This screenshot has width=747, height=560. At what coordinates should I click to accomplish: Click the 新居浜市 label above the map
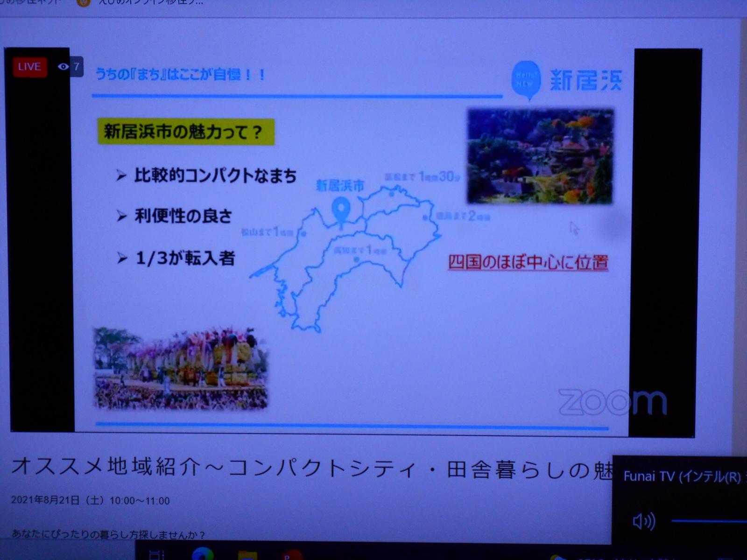[340, 186]
